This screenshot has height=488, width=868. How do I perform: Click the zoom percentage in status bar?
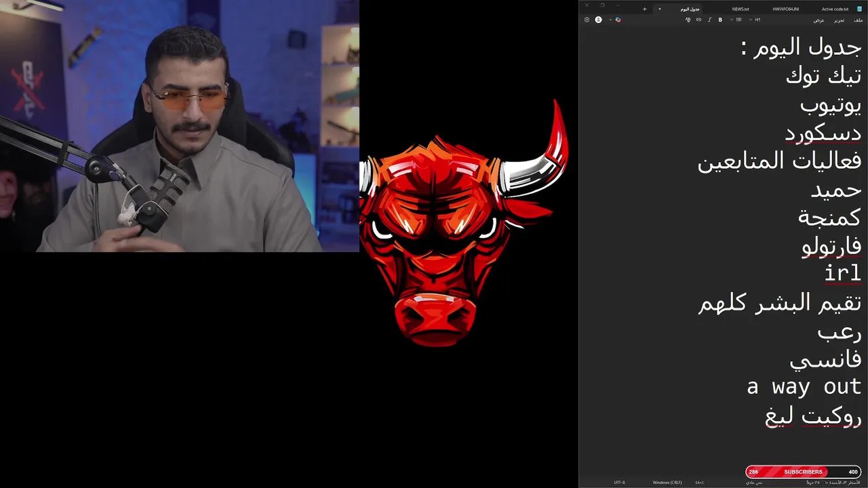click(x=699, y=483)
